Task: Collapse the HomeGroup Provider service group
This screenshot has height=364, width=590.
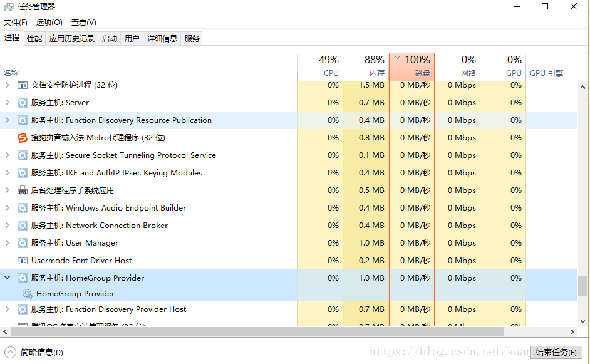Action: coord(7,278)
